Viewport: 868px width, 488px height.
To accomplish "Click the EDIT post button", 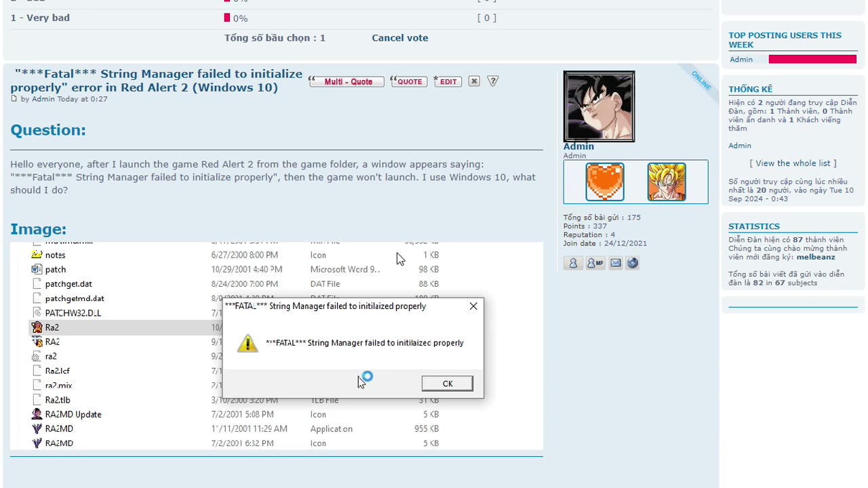I will click(448, 81).
